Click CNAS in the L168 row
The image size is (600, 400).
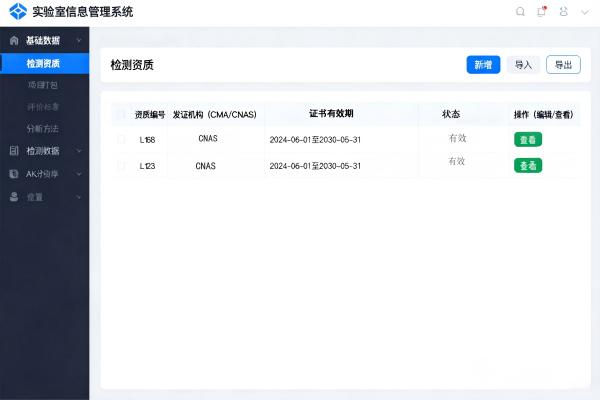(x=208, y=138)
